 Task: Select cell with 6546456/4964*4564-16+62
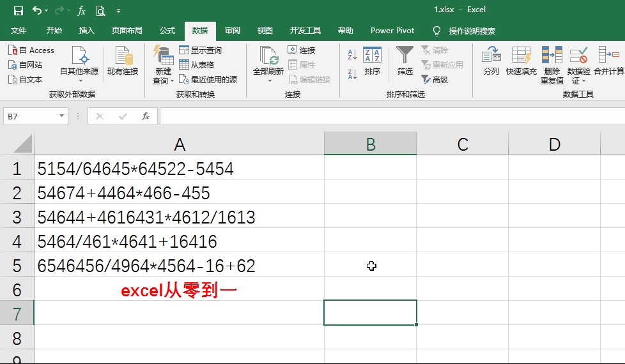click(x=179, y=264)
